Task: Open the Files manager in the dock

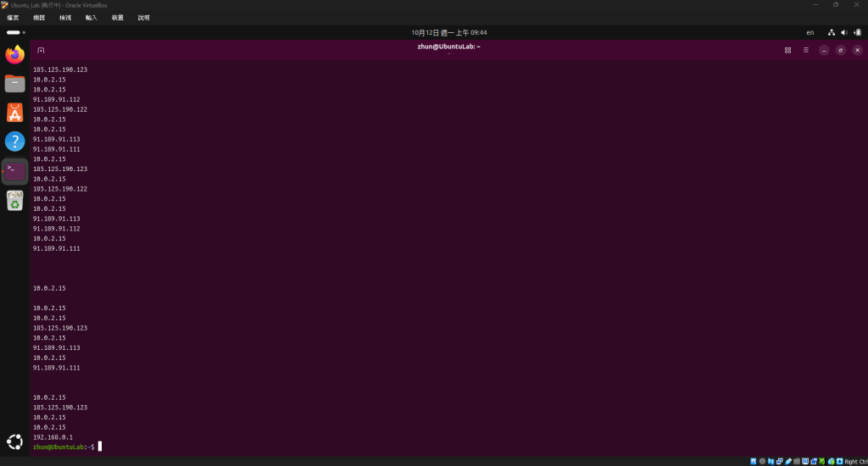Action: pos(15,84)
